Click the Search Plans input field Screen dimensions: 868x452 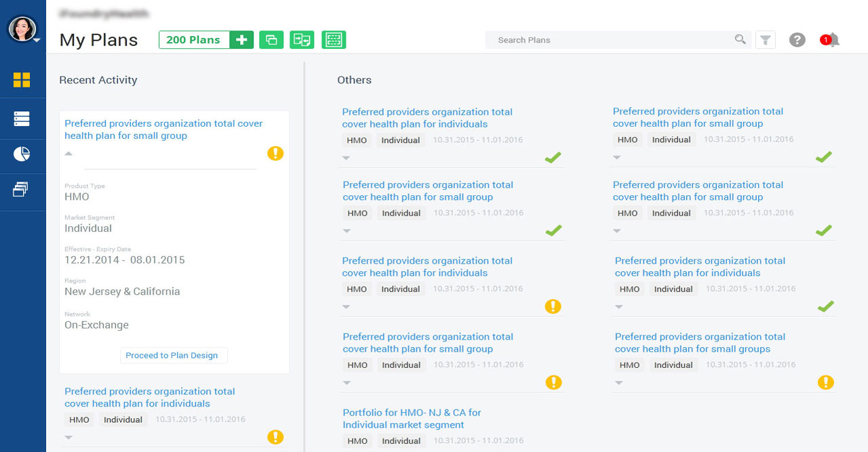610,40
